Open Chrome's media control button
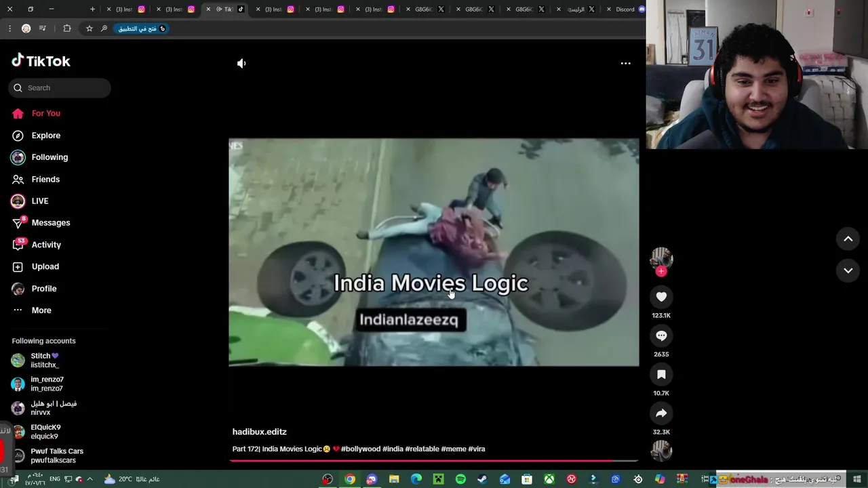Image resolution: width=868 pixels, height=488 pixels. (43, 28)
